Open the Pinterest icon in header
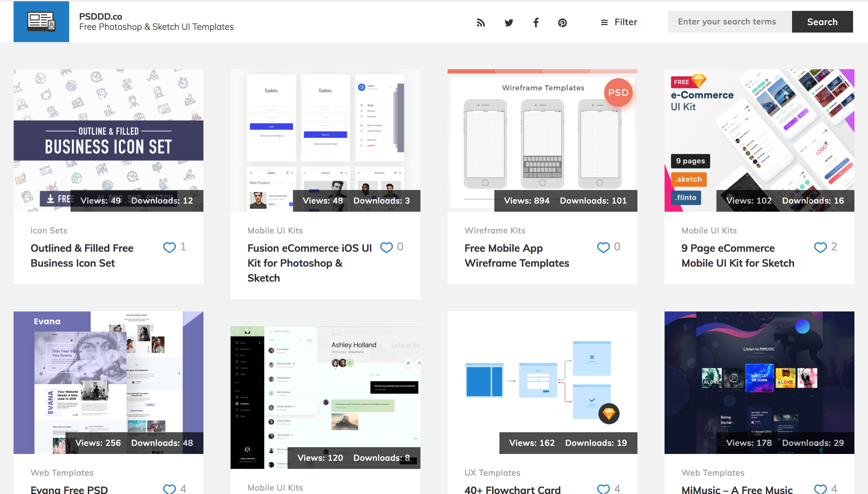This screenshot has width=868, height=494. coord(563,22)
